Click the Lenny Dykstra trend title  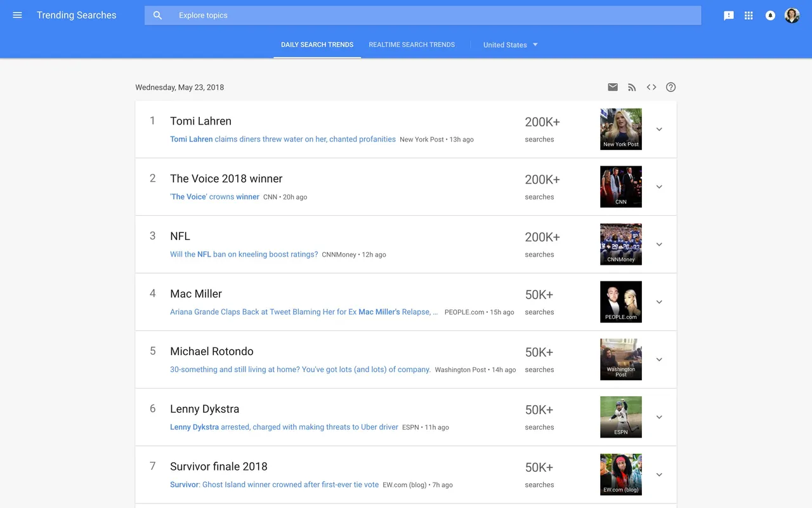pyautogui.click(x=204, y=409)
